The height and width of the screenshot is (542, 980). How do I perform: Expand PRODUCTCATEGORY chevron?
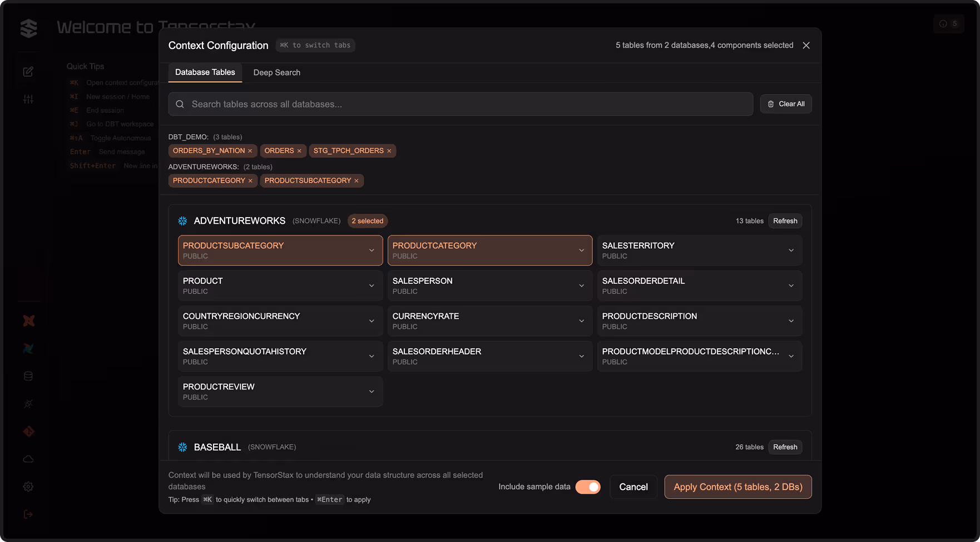pyautogui.click(x=581, y=250)
